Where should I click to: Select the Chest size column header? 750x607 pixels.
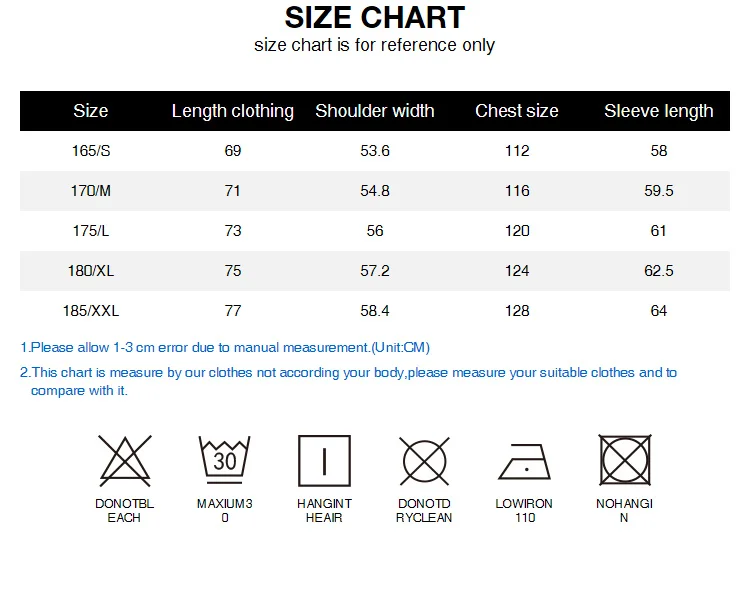(x=517, y=111)
